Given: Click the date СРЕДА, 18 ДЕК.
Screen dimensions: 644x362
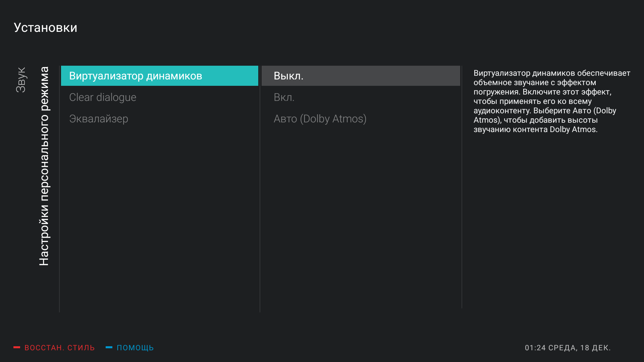Looking at the screenshot, I should coord(580,348).
